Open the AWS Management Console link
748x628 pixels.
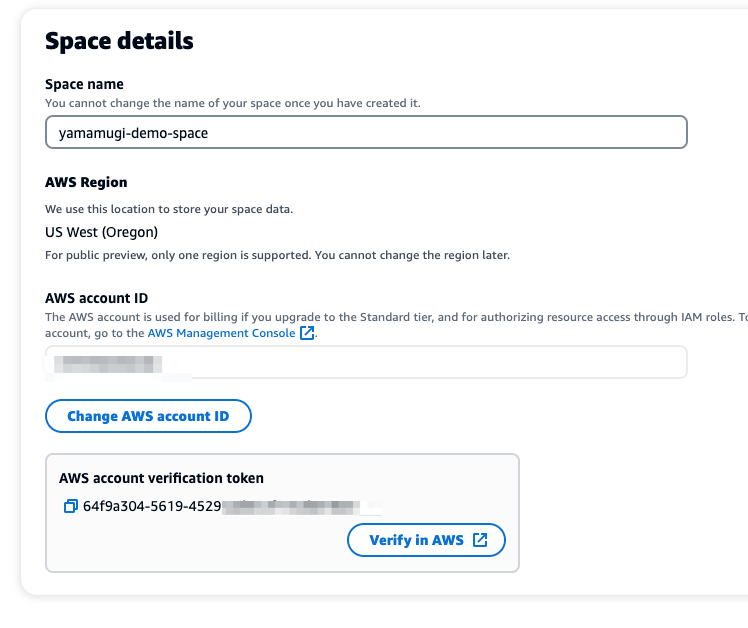[x=221, y=333]
